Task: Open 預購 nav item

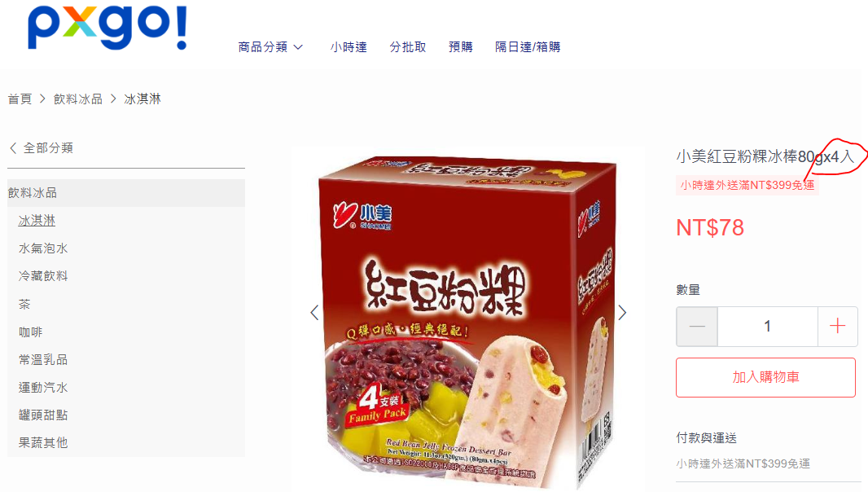Action: [461, 47]
